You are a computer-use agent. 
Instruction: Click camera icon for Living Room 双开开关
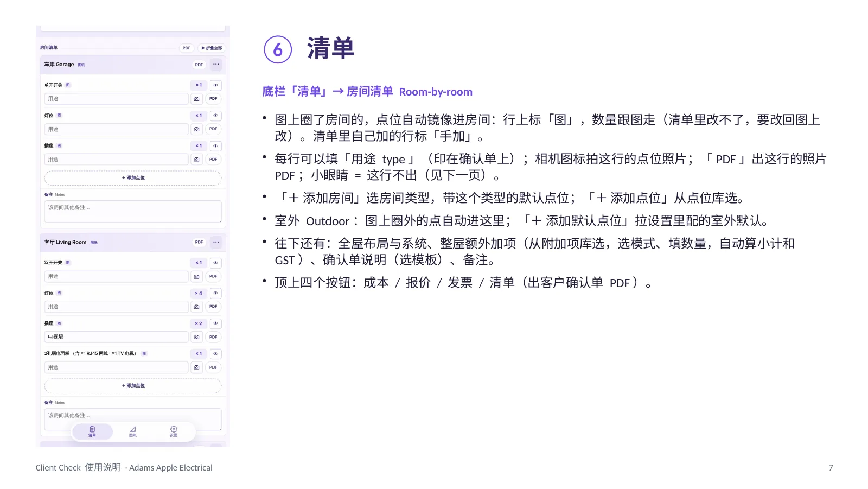pyautogui.click(x=196, y=277)
